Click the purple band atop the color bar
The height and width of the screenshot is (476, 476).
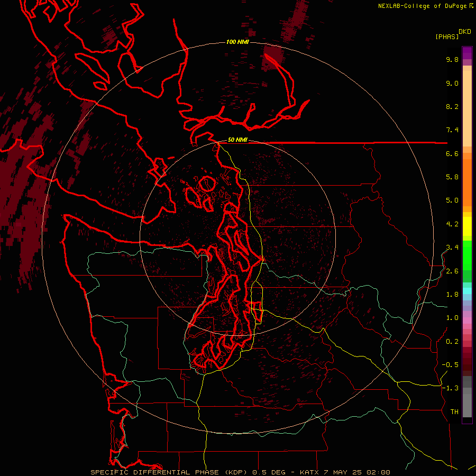[x=467, y=53]
